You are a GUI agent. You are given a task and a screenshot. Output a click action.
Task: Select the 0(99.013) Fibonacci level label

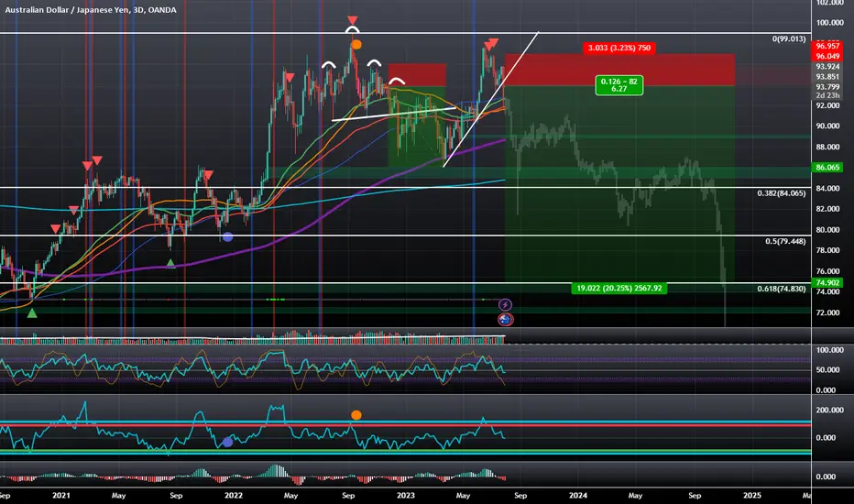pos(789,39)
